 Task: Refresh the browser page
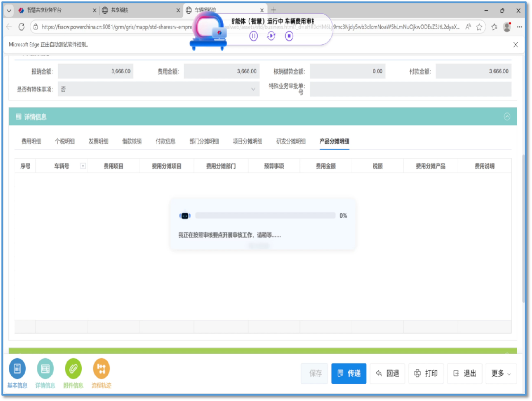[x=21, y=27]
